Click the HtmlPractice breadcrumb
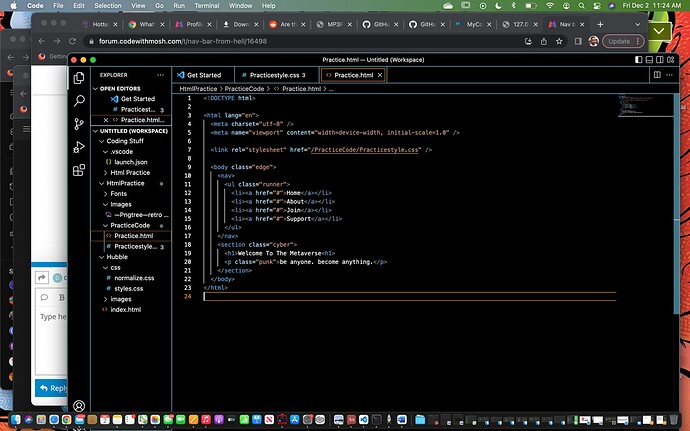Image resolution: width=690 pixels, height=431 pixels. 198,88
